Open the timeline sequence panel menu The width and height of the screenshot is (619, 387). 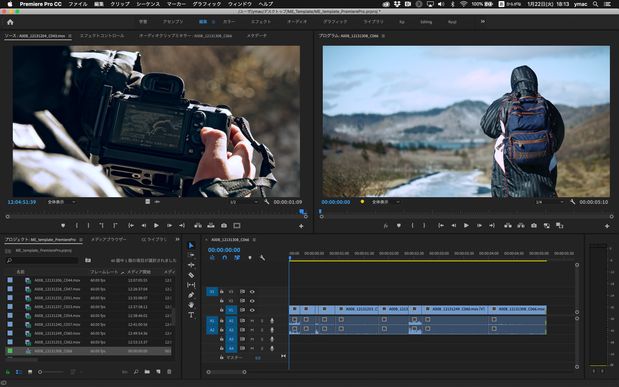[x=254, y=240]
